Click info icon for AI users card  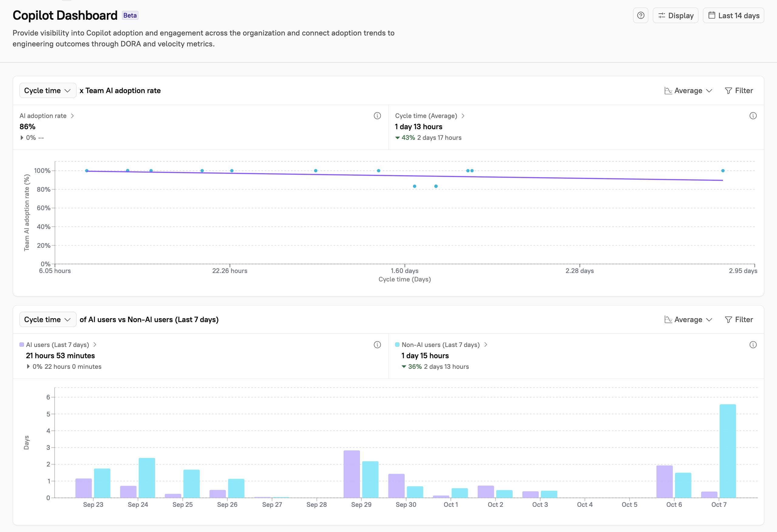pyautogui.click(x=377, y=345)
